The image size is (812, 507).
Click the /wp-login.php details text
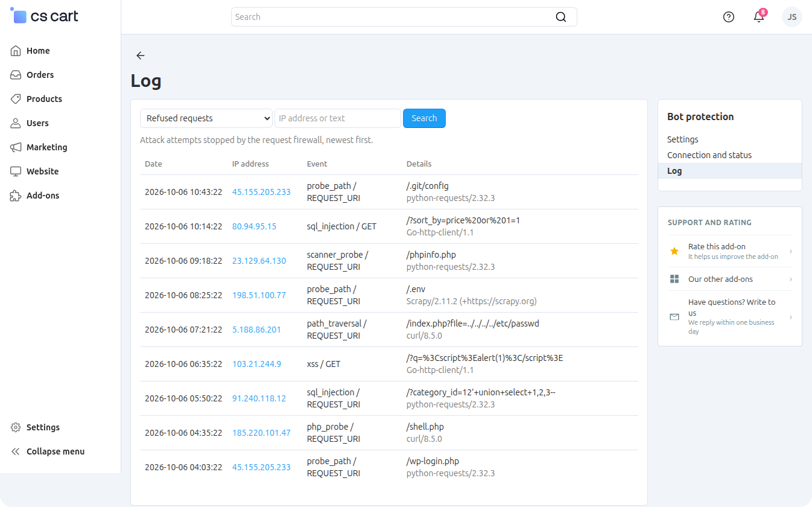pyautogui.click(x=433, y=461)
